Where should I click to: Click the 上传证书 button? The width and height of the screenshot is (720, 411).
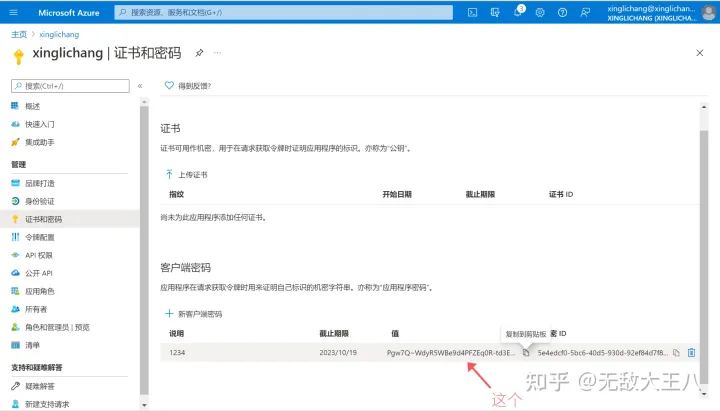pos(187,174)
